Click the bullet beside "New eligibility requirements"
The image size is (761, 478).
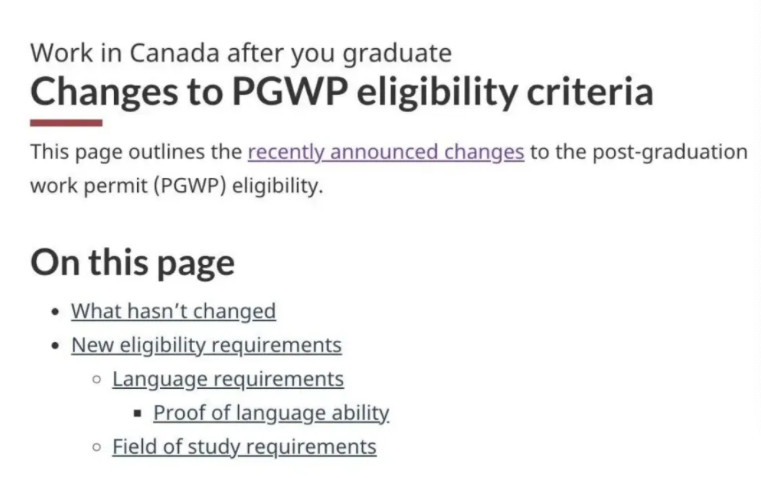click(55, 346)
